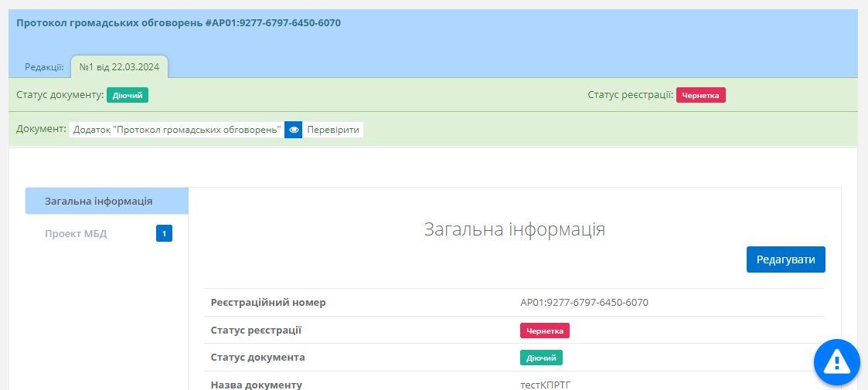Open the Загальна інформація sidebar section
The width and height of the screenshot is (868, 390).
(107, 201)
